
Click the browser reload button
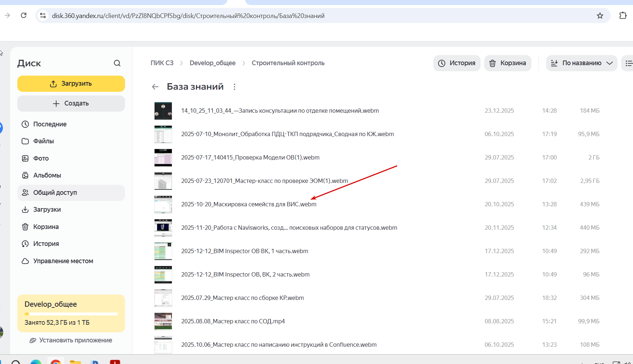[23, 15]
